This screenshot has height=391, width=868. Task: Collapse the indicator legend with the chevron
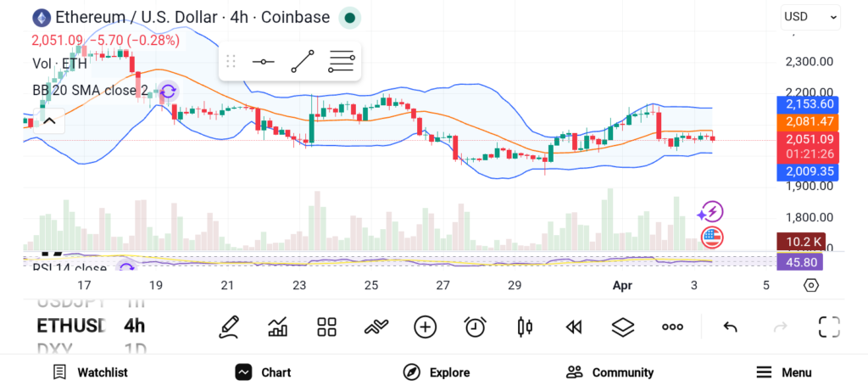[49, 120]
